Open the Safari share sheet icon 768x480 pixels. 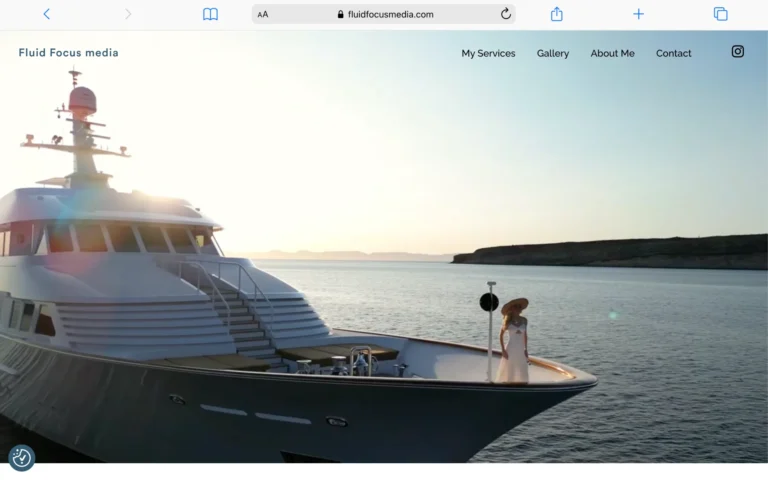(556, 14)
